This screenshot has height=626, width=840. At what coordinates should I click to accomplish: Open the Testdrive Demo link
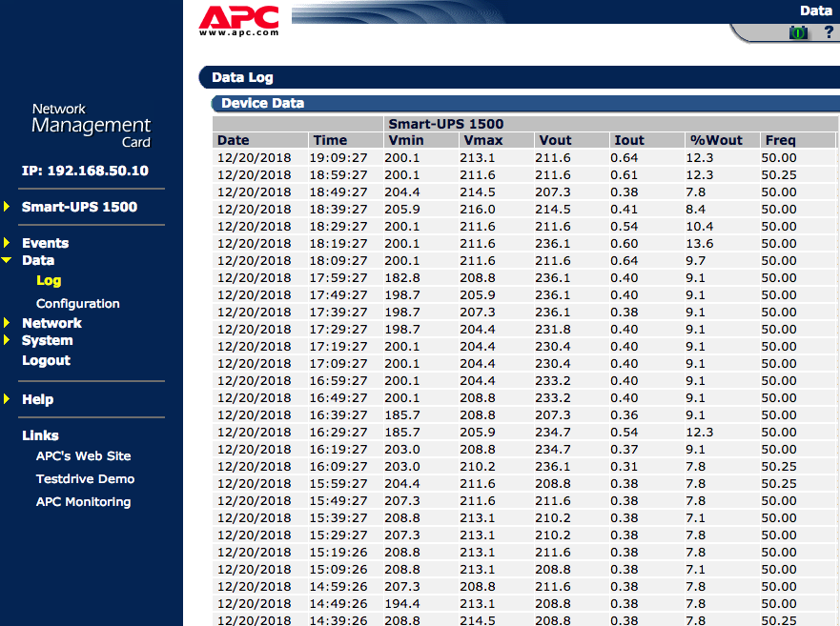[86, 479]
